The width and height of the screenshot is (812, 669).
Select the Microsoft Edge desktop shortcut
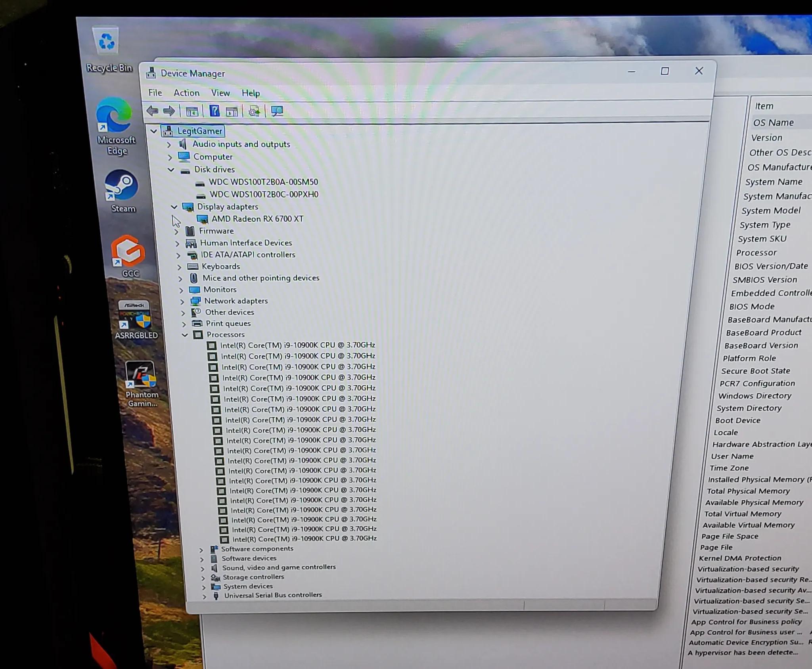click(x=116, y=127)
